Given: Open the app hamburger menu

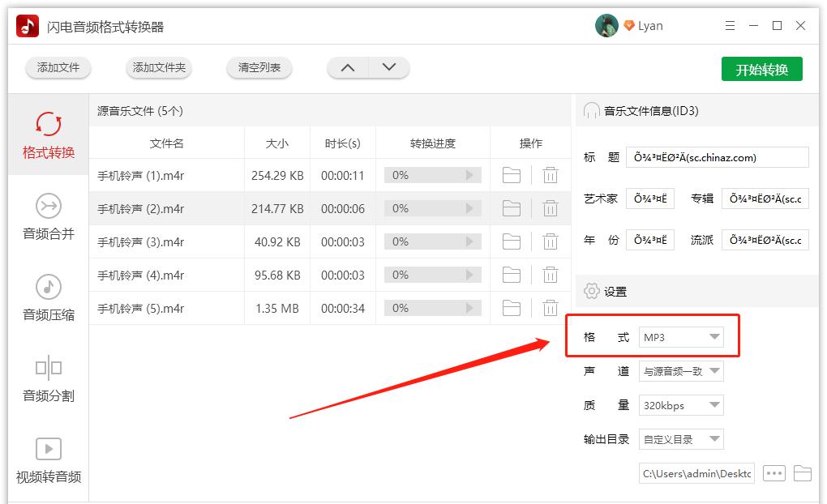Looking at the screenshot, I should point(729,25).
